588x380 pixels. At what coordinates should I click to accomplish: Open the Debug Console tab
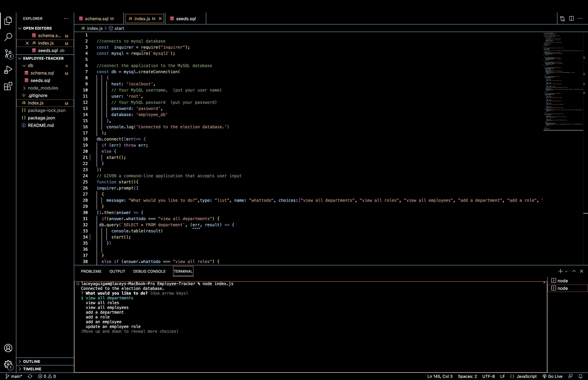[149, 271]
